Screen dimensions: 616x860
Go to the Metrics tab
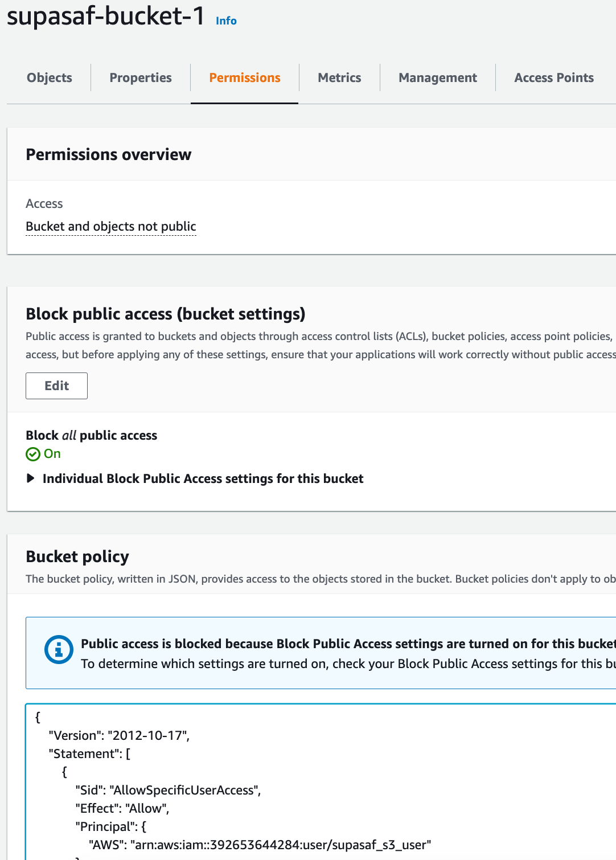click(339, 77)
